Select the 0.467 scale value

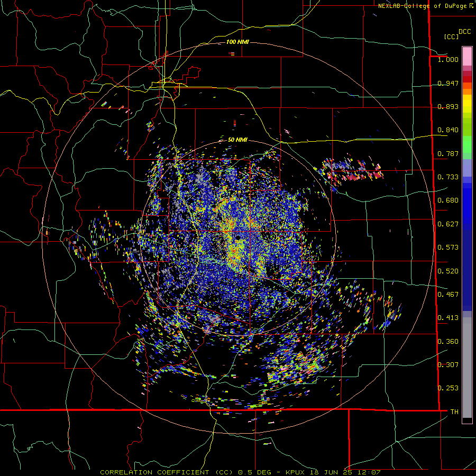point(448,295)
